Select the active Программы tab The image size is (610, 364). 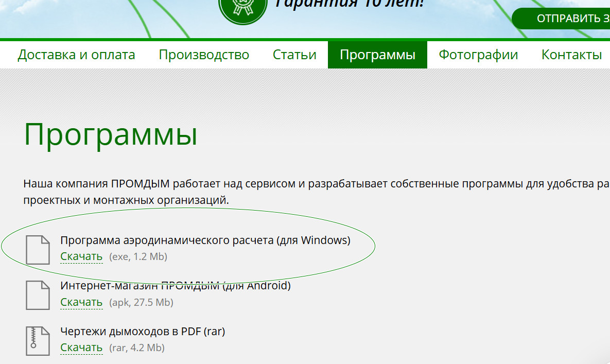pos(377,55)
